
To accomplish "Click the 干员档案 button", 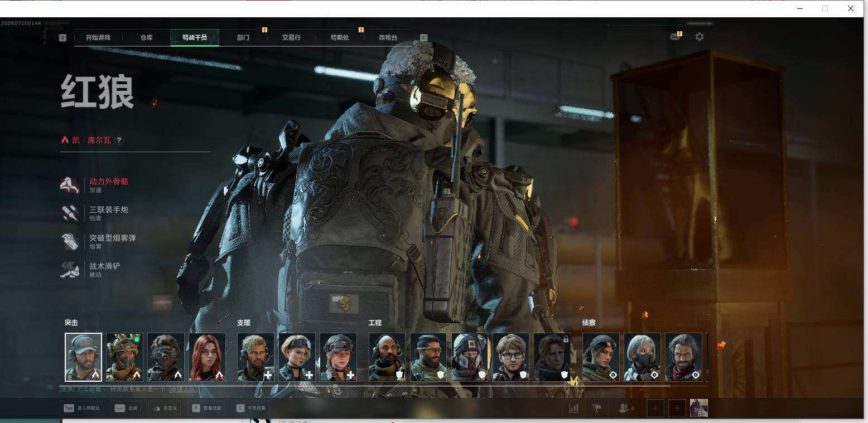I will (x=251, y=408).
